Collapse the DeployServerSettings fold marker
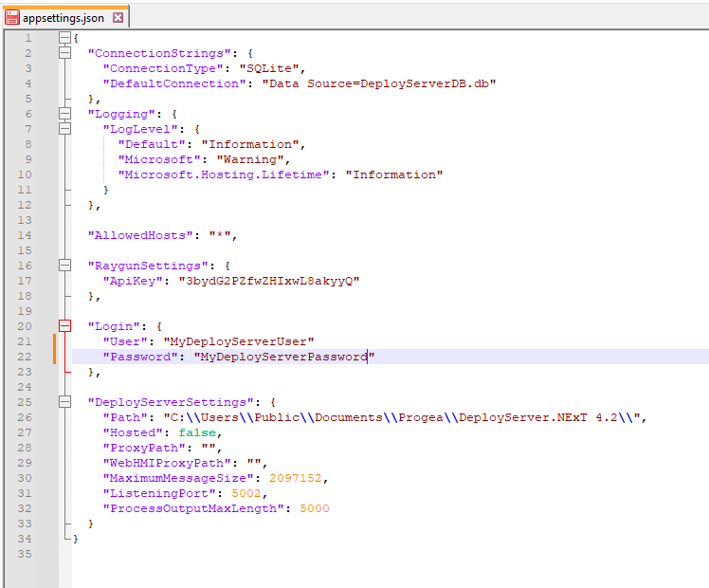Viewport: 709px width, 588px height. [65, 402]
